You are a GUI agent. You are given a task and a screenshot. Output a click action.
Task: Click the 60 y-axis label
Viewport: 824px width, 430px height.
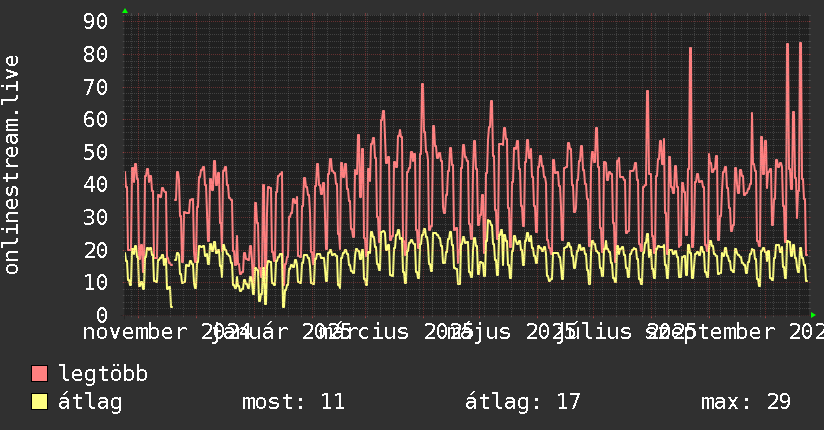[x=96, y=119]
